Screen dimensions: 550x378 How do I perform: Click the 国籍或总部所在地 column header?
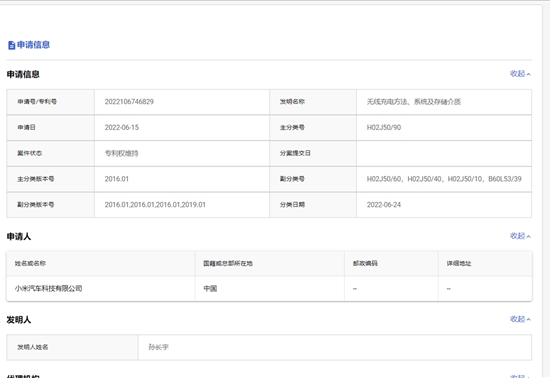[270, 263]
